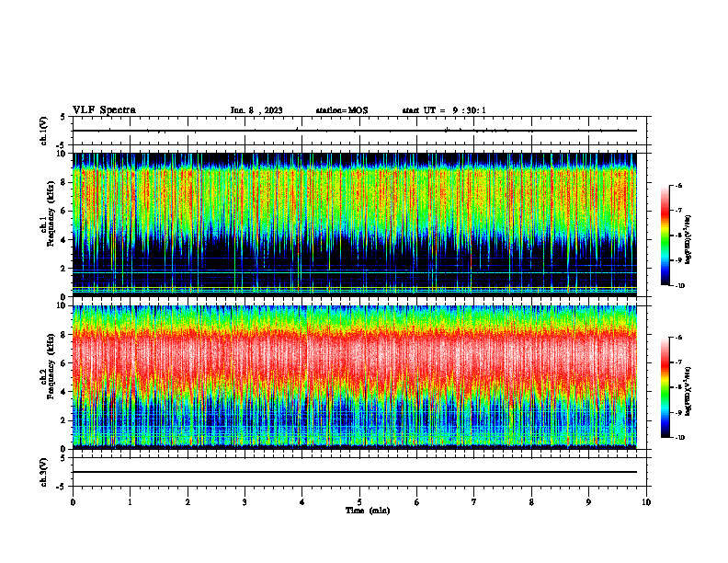Click the "Time (min)" axis label
This screenshot has width=728, height=563.
click(368, 511)
